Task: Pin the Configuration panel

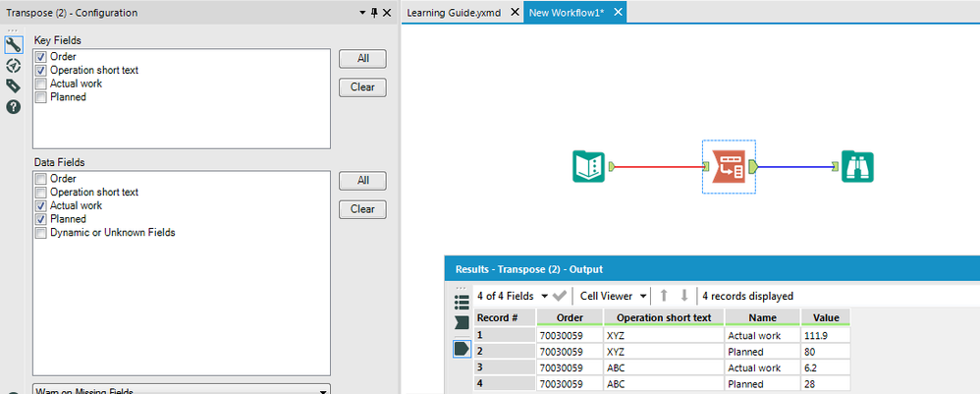Action: click(374, 13)
